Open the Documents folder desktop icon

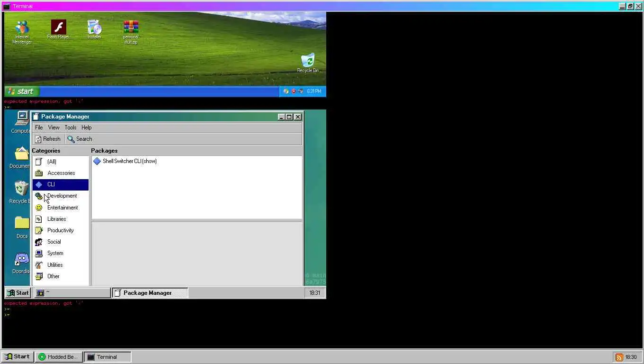click(x=20, y=158)
